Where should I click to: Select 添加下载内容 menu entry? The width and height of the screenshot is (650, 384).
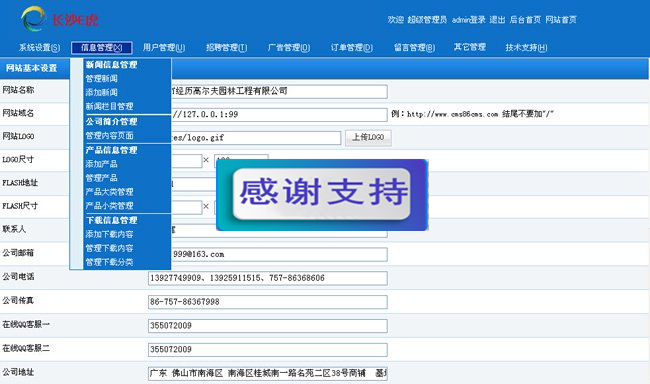[x=109, y=234]
